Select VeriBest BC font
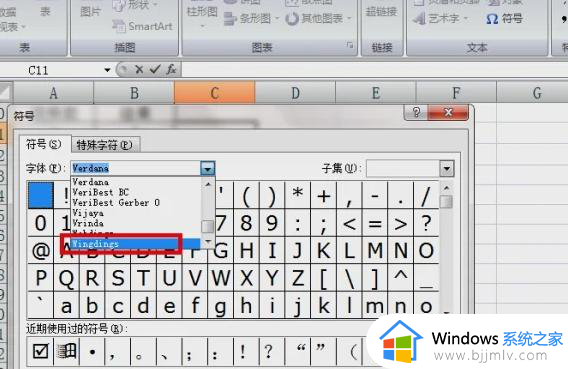Screen dimensions: 568x369 (136, 192)
